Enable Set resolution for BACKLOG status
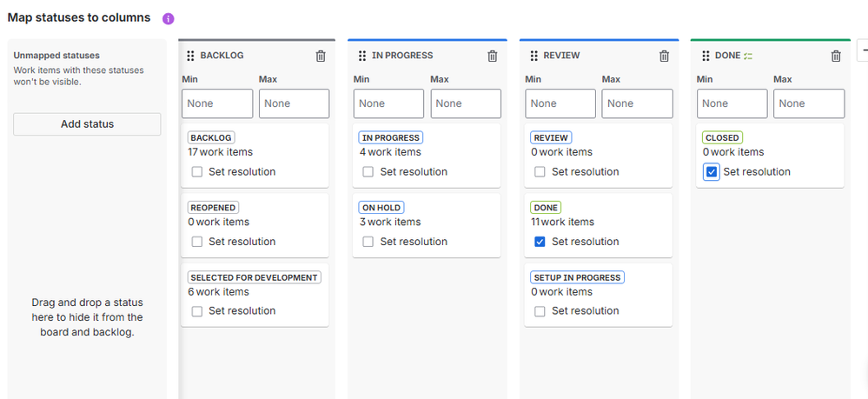Viewport: 868px width, 399px height. point(197,172)
